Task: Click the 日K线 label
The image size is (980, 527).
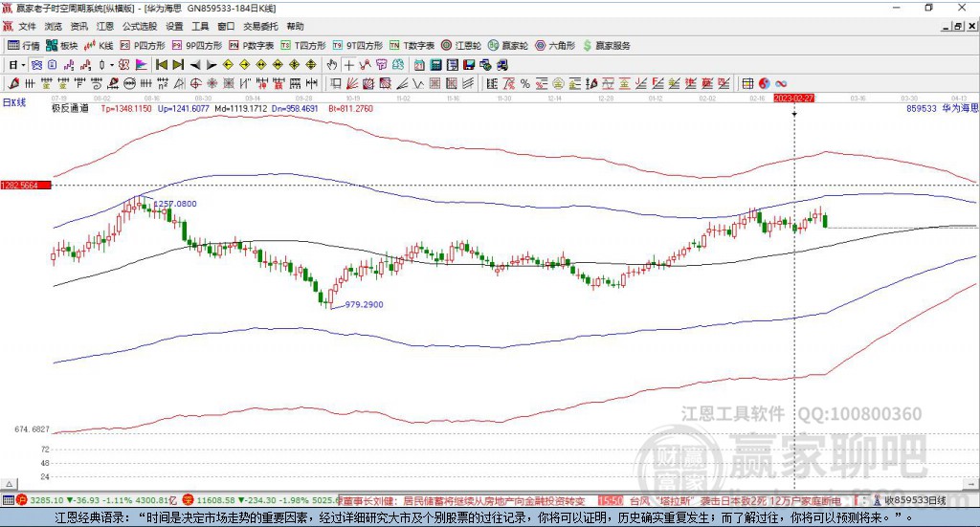Action: click(x=13, y=102)
